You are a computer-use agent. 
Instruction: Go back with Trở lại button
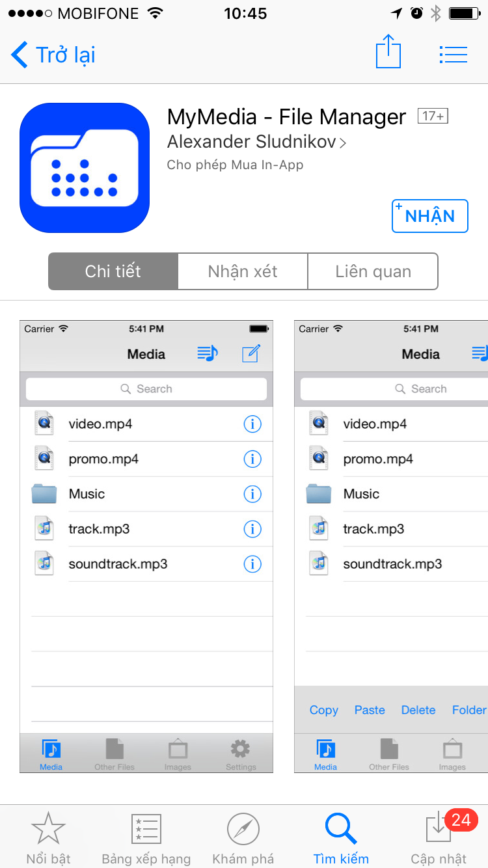point(53,55)
